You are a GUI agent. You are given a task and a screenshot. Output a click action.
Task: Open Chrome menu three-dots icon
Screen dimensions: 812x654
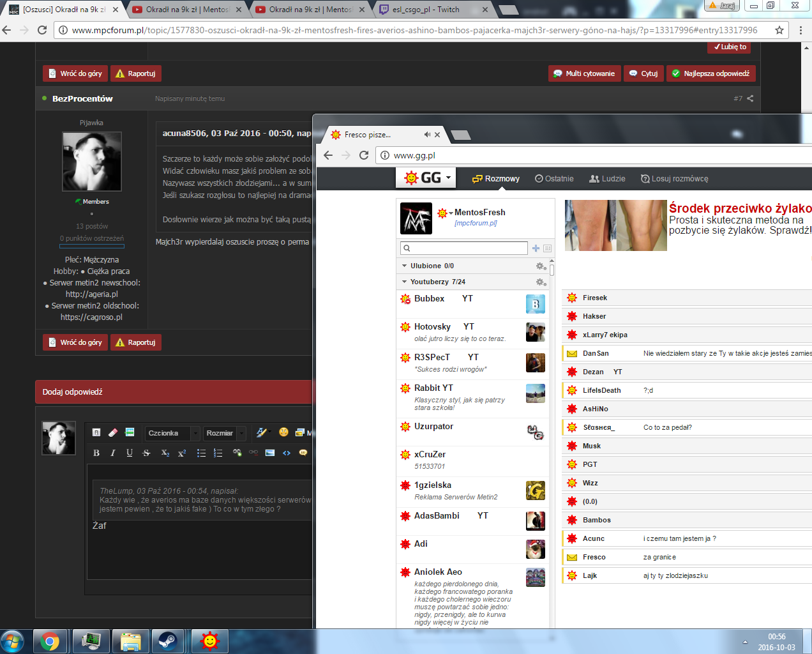pyautogui.click(x=801, y=30)
